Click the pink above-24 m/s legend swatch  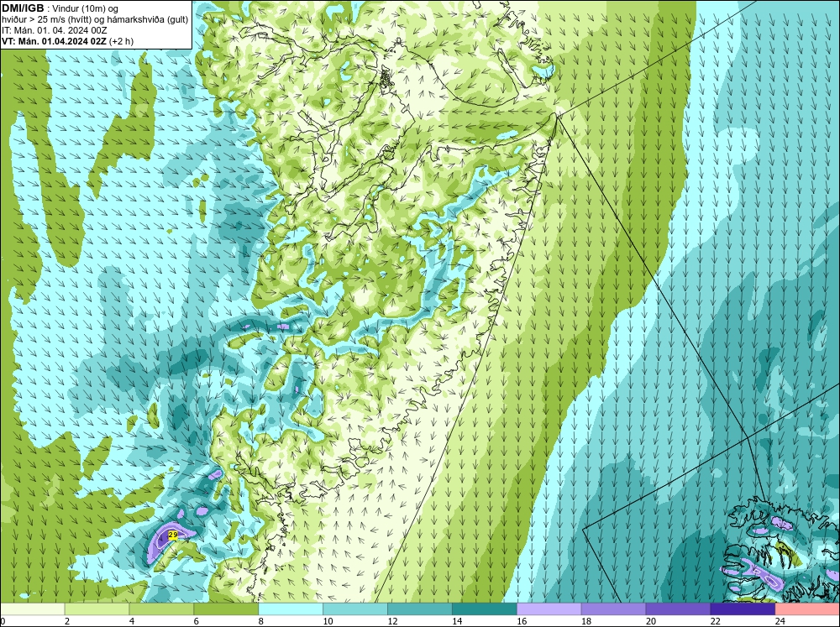[x=807, y=609]
